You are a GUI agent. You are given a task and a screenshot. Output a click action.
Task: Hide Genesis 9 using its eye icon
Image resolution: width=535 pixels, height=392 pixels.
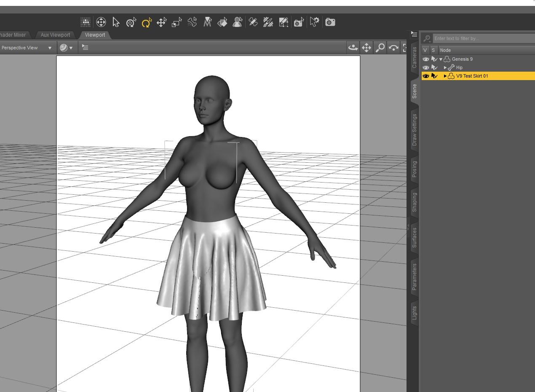pyautogui.click(x=425, y=59)
